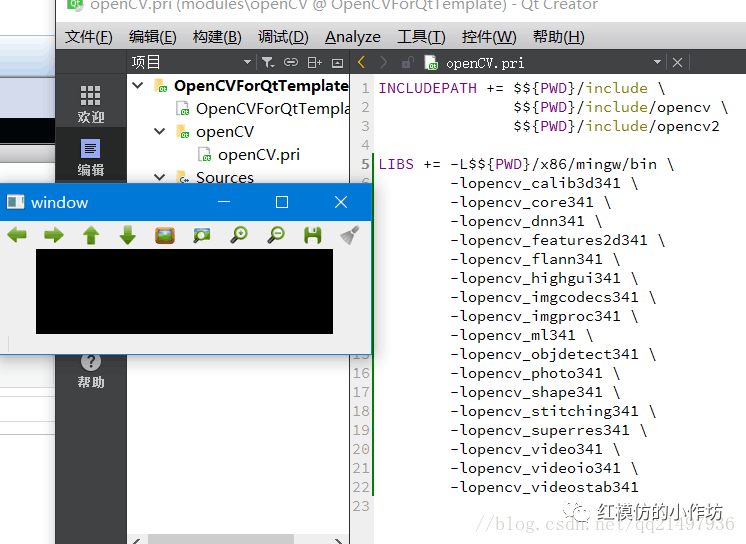Collapse the Sources folder node
This screenshot has width=746, height=544.
click(x=160, y=177)
